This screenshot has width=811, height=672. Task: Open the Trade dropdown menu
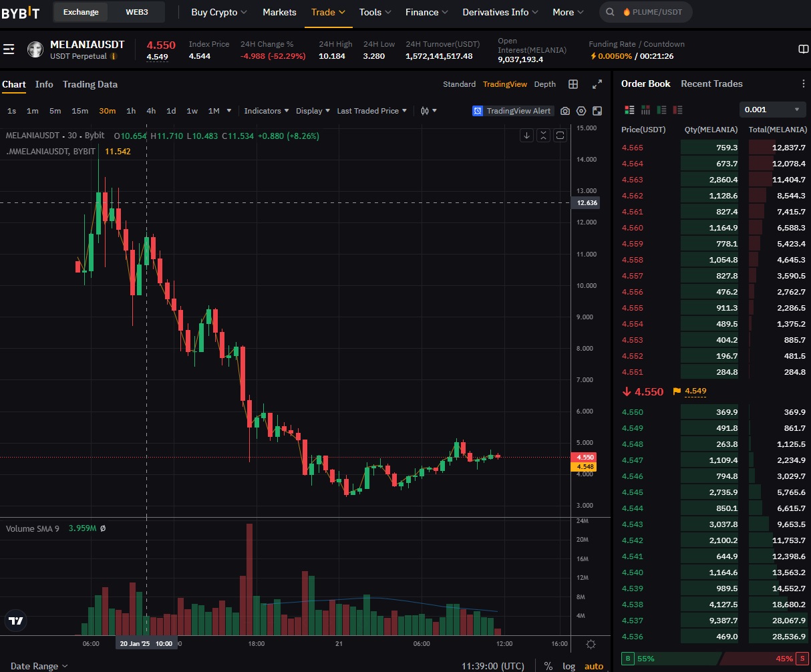[x=328, y=12]
